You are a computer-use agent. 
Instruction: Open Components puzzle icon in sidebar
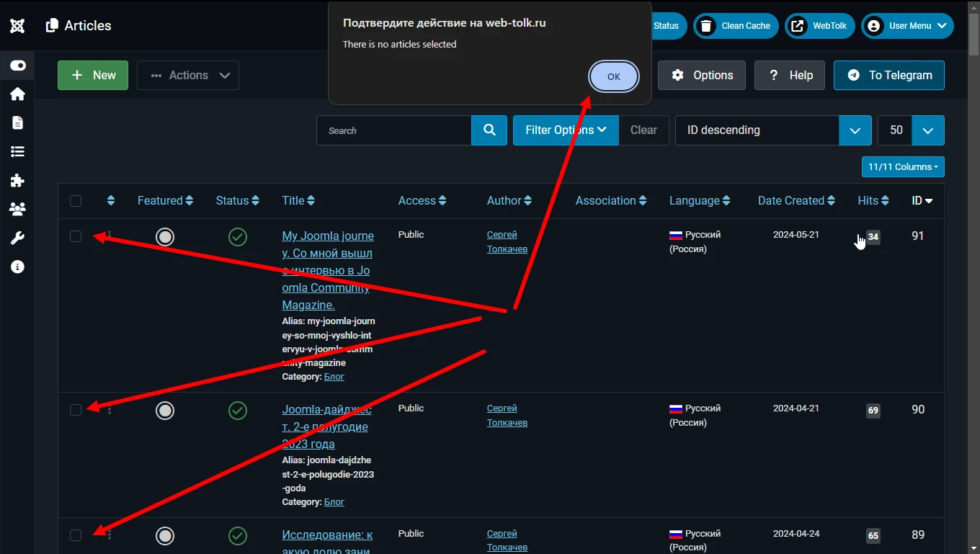tap(18, 180)
